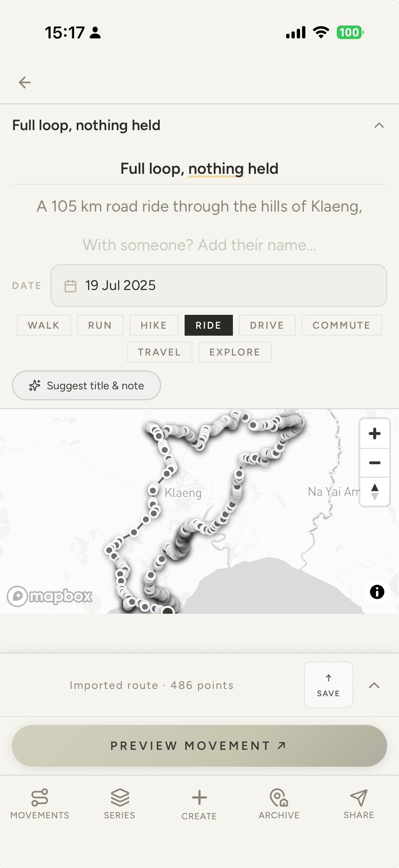Tap the PREVIEW MOVEMENT button
Image resolution: width=399 pixels, height=868 pixels.
coord(199,746)
